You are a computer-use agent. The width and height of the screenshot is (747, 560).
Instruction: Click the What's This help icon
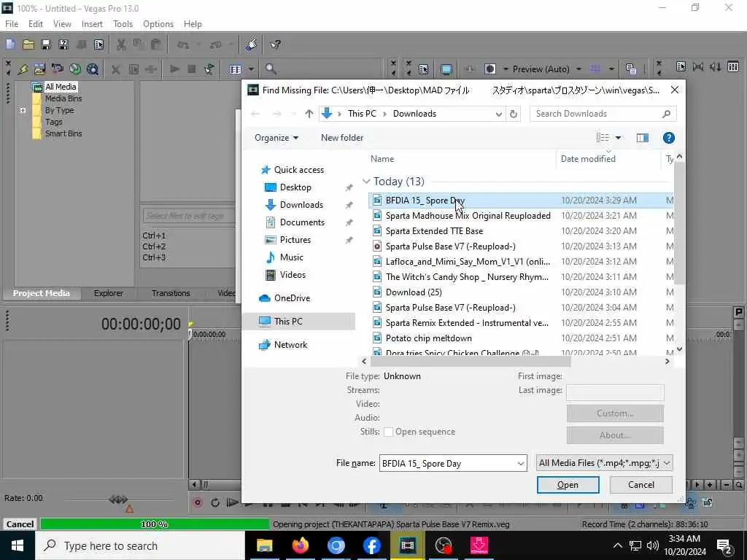click(x=275, y=44)
